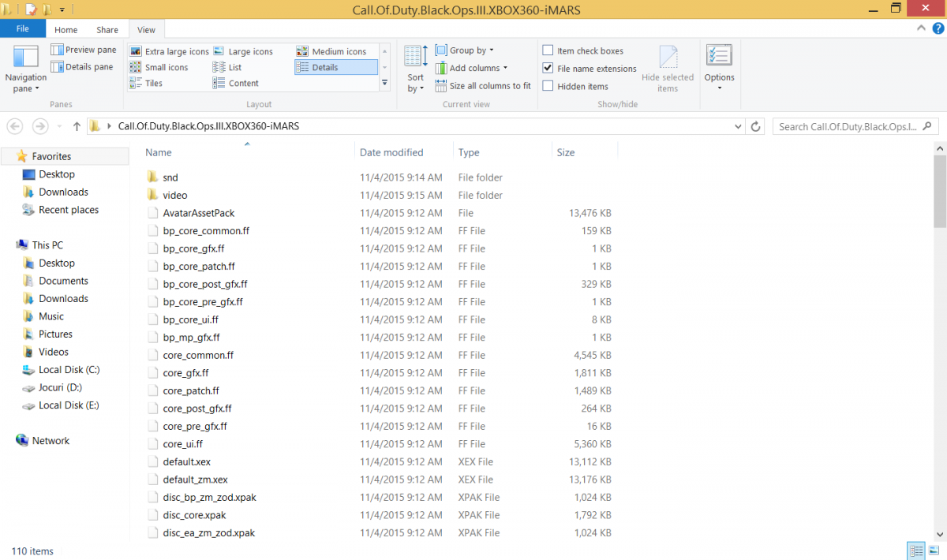Customize Quick Access Toolbar dropdown

click(62, 10)
